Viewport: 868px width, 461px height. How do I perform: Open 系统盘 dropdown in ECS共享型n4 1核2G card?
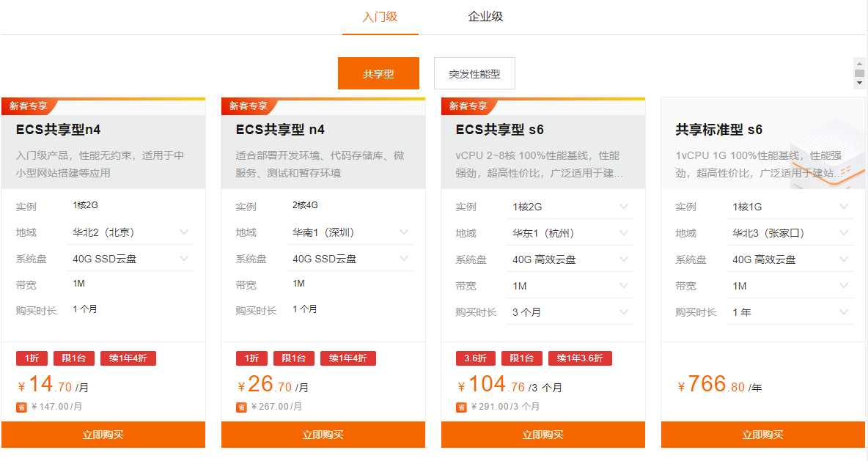pos(130,259)
